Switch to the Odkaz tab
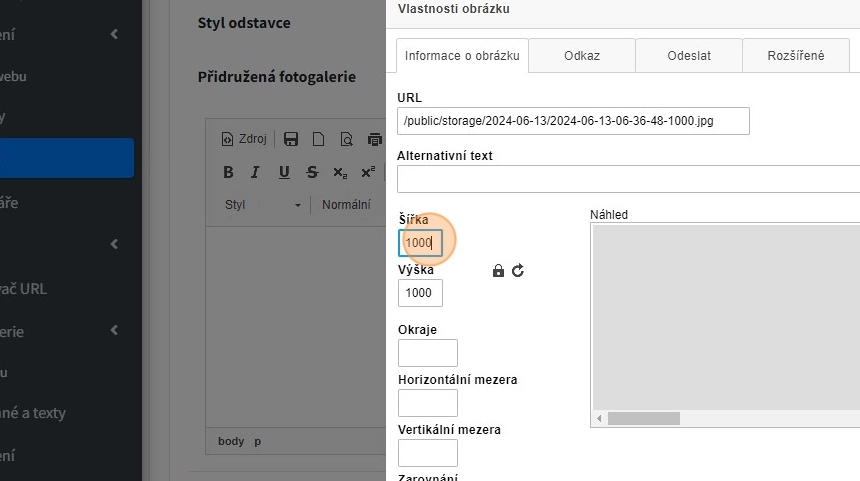This screenshot has height=481, width=860. [x=581, y=56]
